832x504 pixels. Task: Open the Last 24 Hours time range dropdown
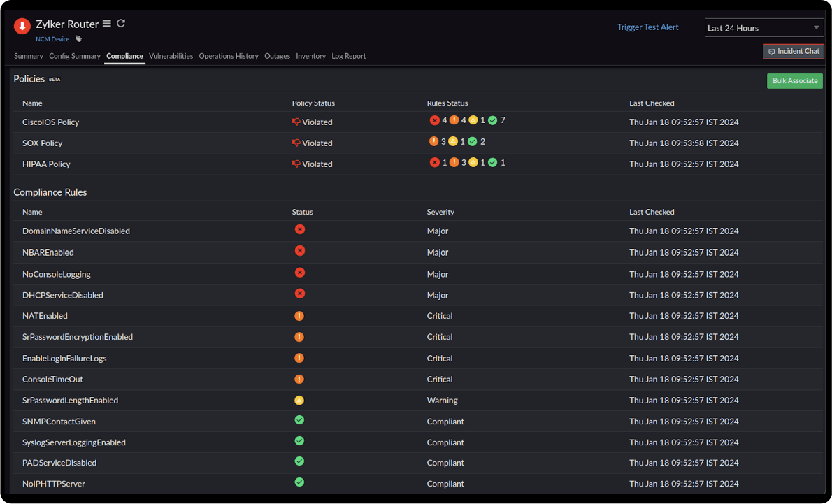tap(763, 28)
